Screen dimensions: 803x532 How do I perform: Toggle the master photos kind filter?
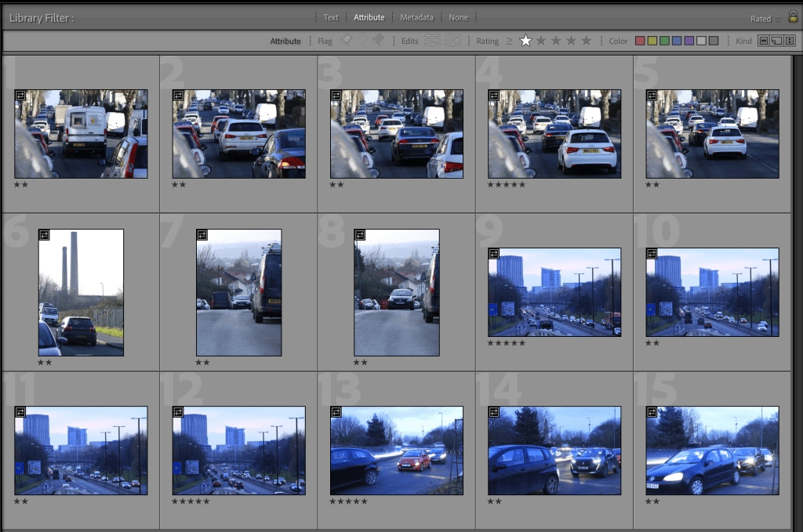(763, 41)
